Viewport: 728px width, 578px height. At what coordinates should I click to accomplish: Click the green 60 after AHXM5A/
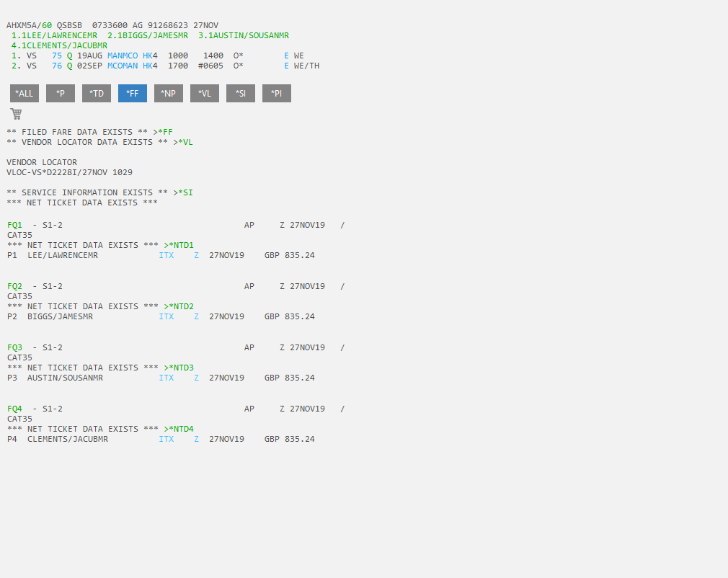47,25
